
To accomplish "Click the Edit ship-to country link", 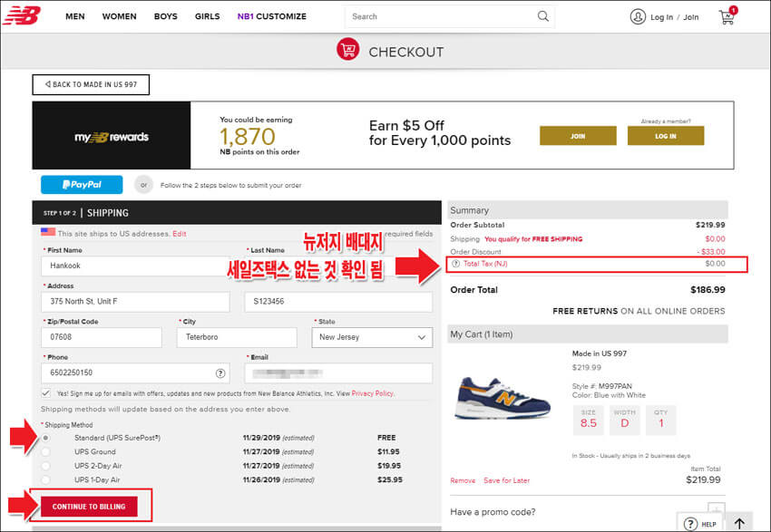I will pos(180,234).
